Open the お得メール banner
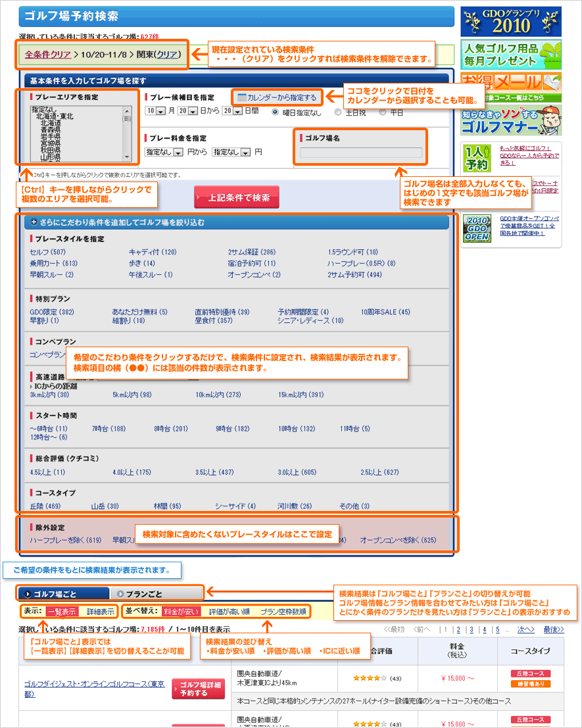This screenshot has width=582, height=728. 510,86
